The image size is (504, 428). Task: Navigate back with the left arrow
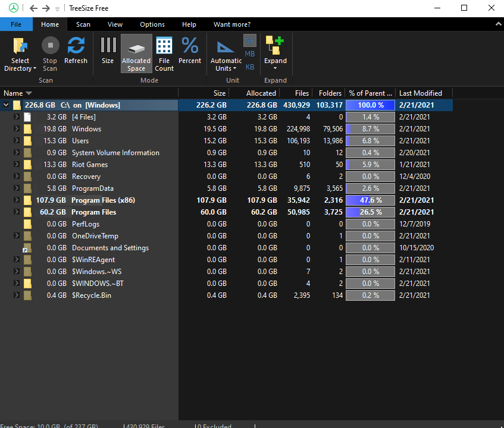coord(33,8)
